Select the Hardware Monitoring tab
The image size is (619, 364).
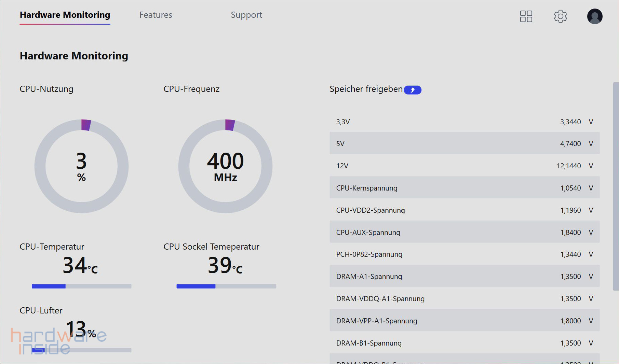tap(65, 15)
